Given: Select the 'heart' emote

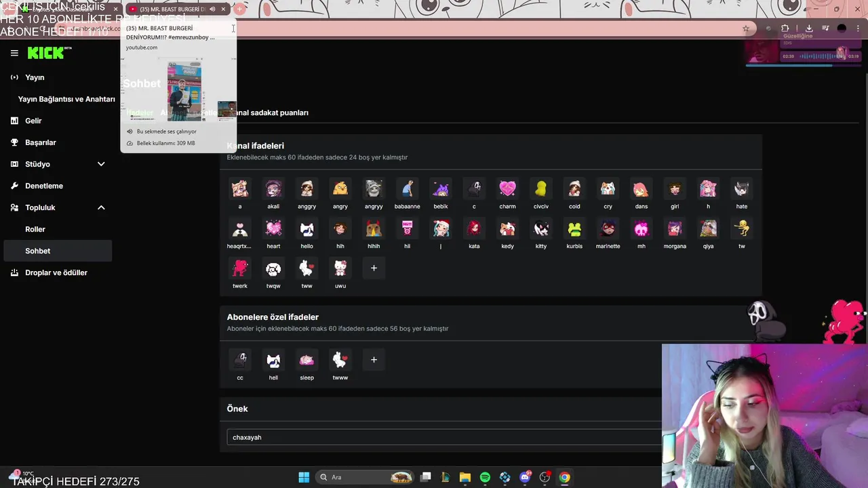Looking at the screenshot, I should coord(273,228).
